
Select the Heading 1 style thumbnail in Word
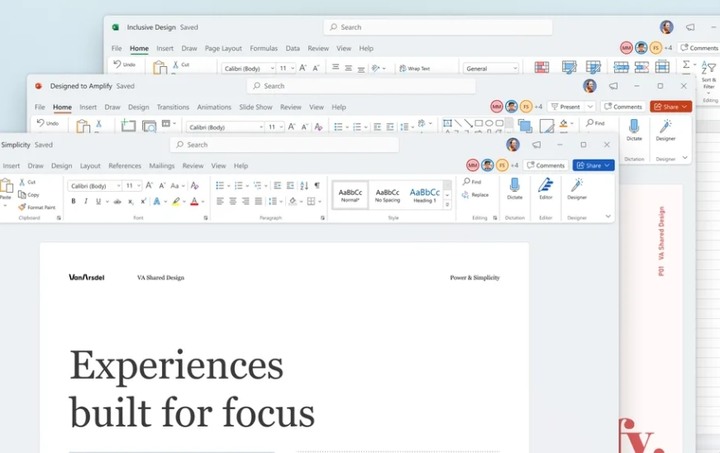tap(425, 195)
